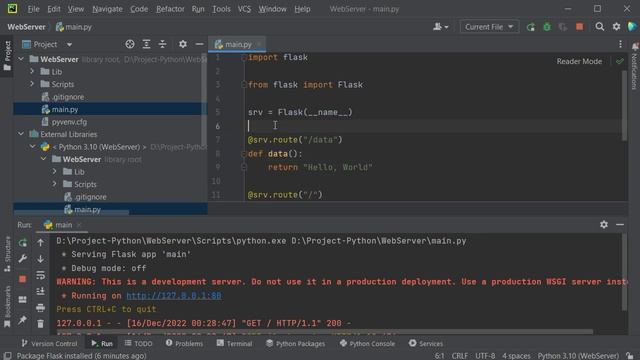The height and width of the screenshot is (360, 640).
Task: Collapse WebServer library root under Python 3.10
Action: 44,159
